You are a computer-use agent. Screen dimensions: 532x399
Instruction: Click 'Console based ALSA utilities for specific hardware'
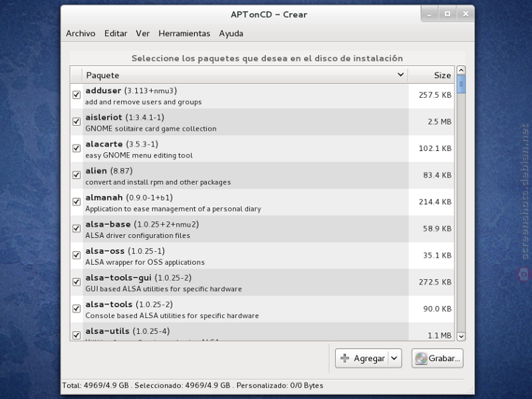tap(172, 315)
